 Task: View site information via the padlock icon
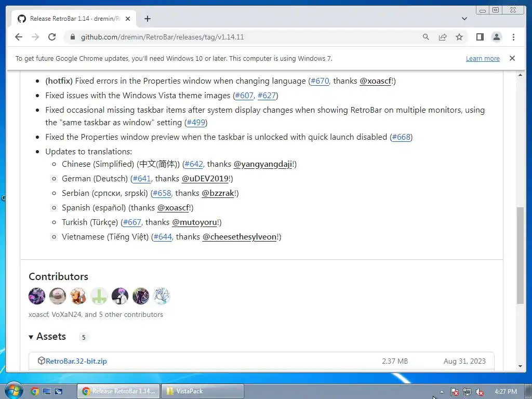tap(72, 37)
